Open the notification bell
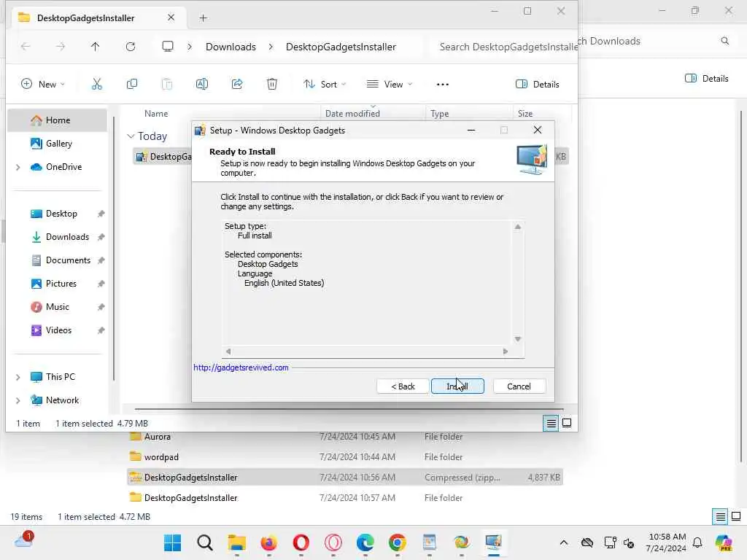The width and height of the screenshot is (747, 560). (x=697, y=542)
